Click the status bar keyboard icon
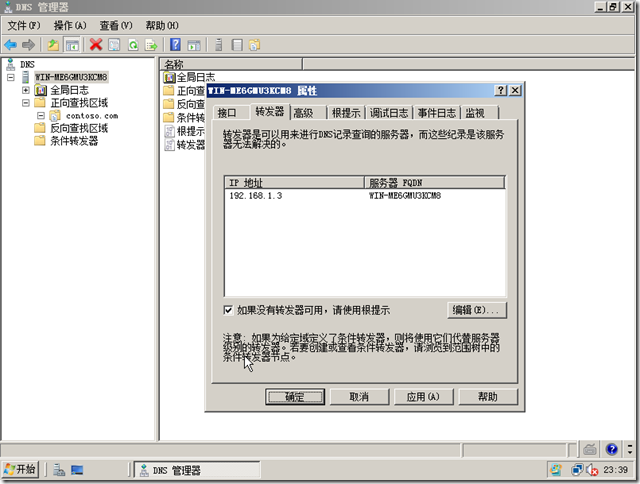The height and width of the screenshot is (484, 640). (590, 449)
